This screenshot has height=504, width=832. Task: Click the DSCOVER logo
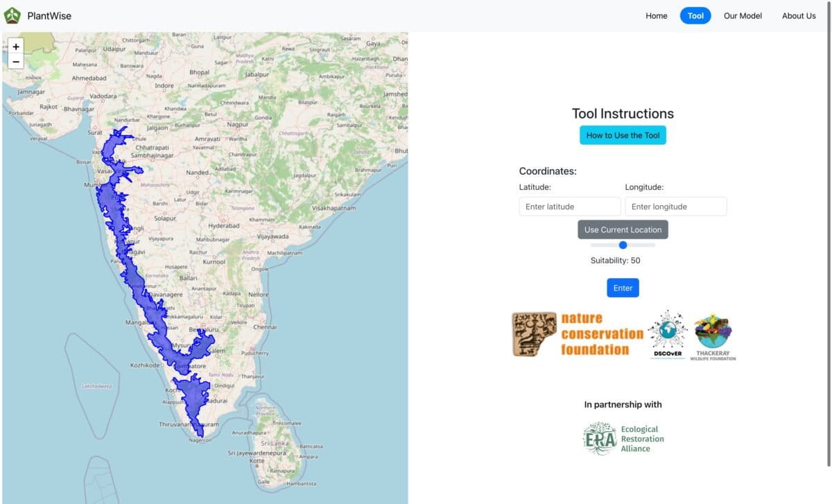[668, 334]
